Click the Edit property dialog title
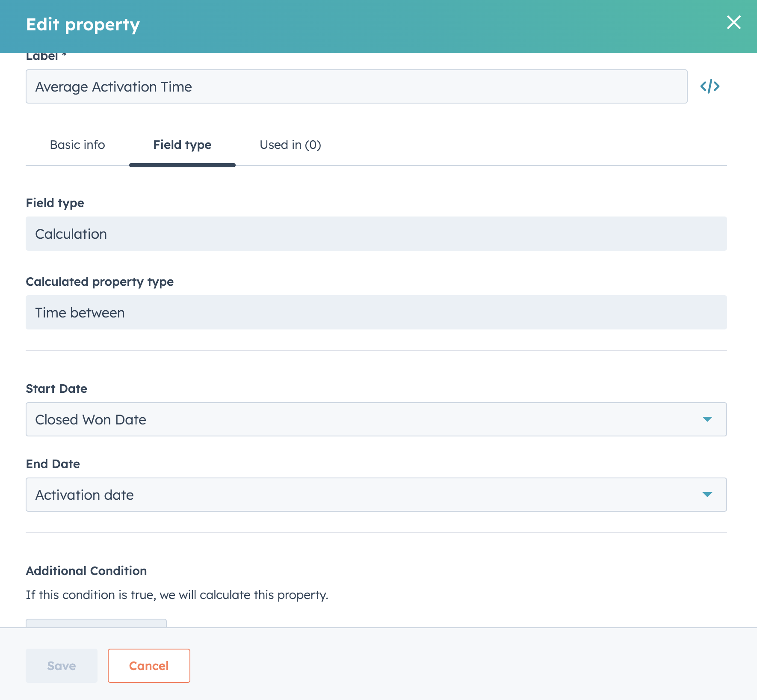 pos(83,24)
